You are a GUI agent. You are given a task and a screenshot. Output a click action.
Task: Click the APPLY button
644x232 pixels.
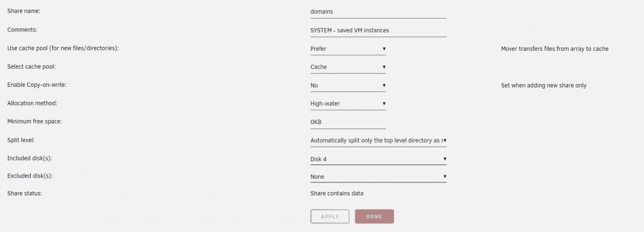[330, 217]
